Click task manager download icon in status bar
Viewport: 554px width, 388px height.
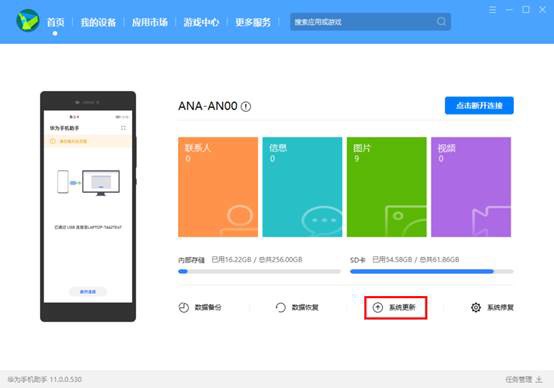tap(539, 380)
